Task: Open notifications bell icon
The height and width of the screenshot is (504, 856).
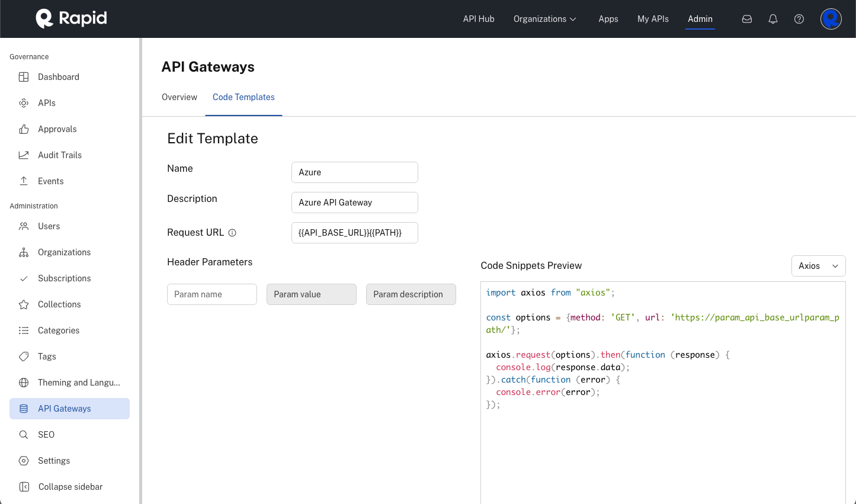Action: 773,19
